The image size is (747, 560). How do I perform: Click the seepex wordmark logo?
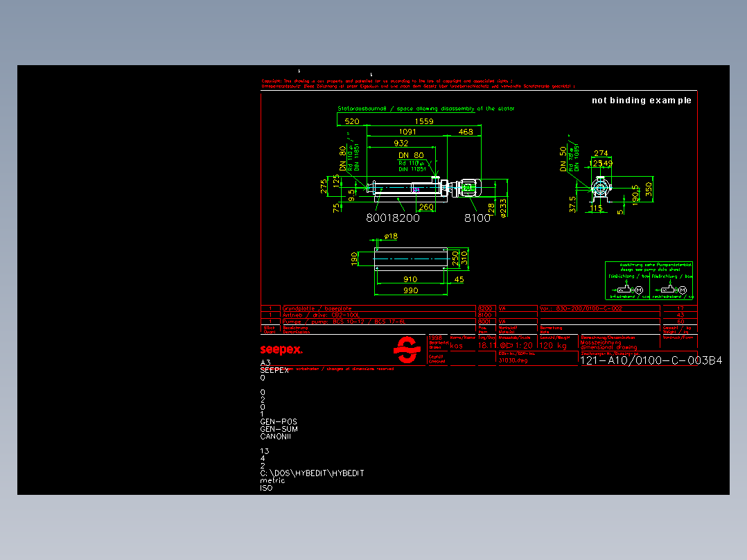tap(281, 349)
